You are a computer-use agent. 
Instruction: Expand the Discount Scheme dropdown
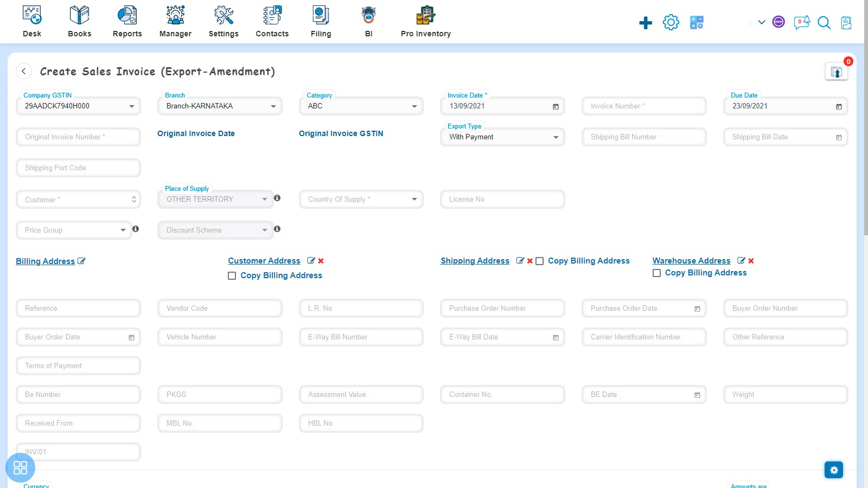(264, 230)
